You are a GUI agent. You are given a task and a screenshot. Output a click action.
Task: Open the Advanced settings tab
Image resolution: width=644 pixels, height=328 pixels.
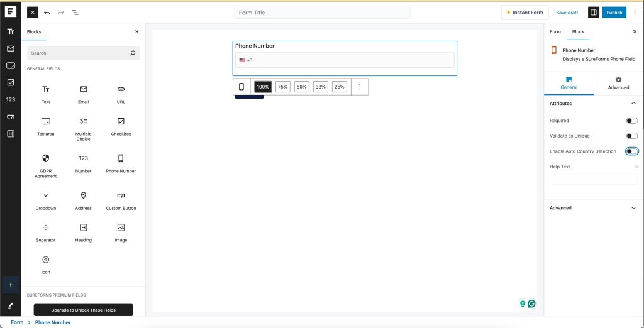click(618, 83)
